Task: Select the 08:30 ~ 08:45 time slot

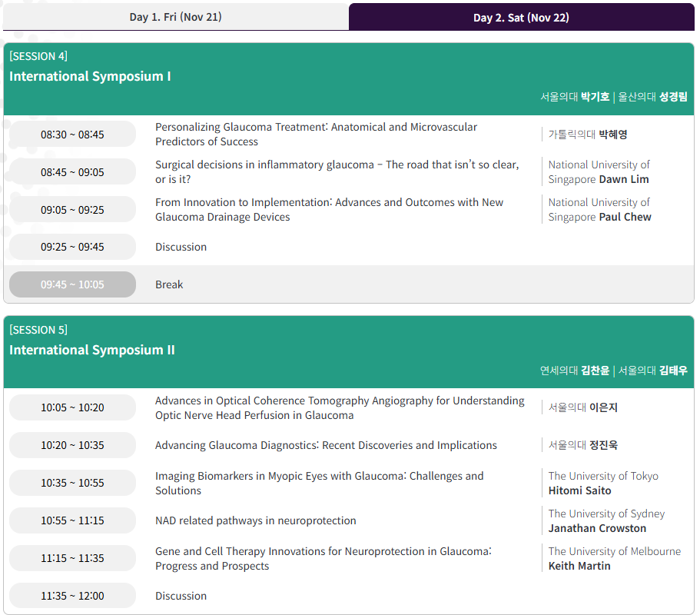Action: (72, 135)
